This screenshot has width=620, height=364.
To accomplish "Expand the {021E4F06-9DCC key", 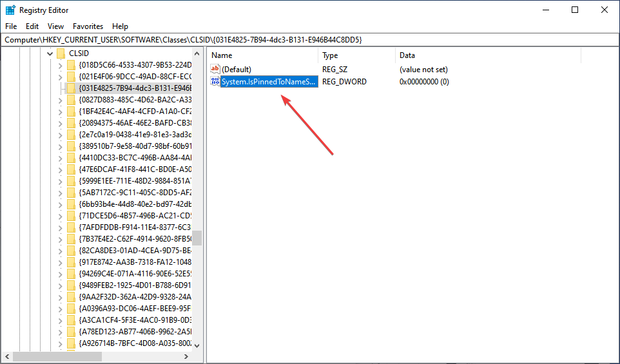I will pyautogui.click(x=60, y=77).
